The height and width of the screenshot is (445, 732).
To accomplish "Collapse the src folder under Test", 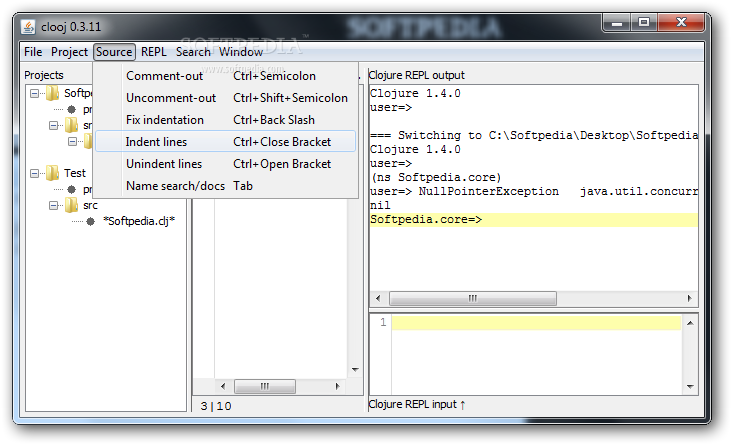I will [x=53, y=205].
